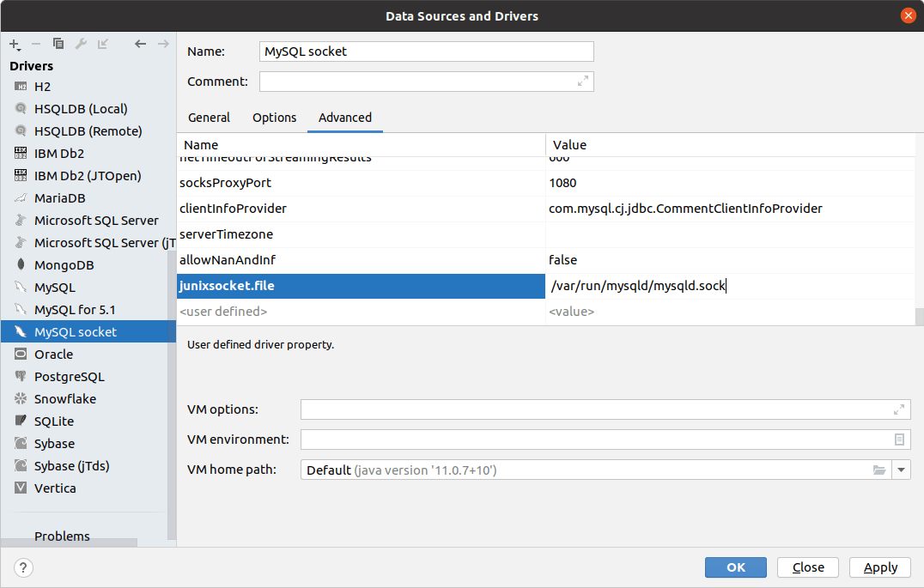Image resolution: width=924 pixels, height=588 pixels.
Task: Open the VM environment list editor icon
Action: tap(899, 439)
